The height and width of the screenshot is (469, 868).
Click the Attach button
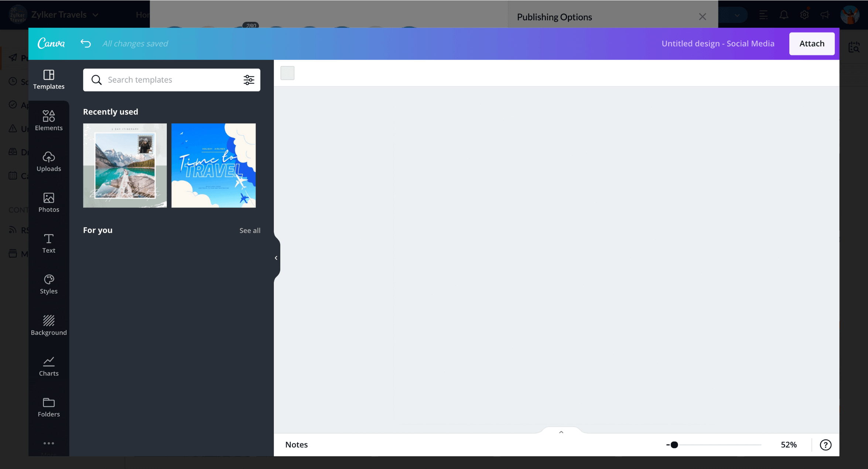[811, 43]
